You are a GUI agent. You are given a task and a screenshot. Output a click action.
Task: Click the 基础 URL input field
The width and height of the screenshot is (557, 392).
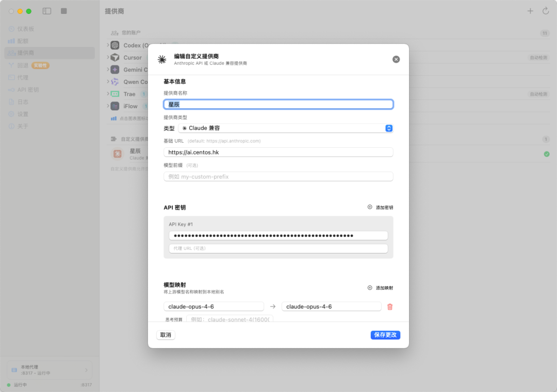coord(278,152)
